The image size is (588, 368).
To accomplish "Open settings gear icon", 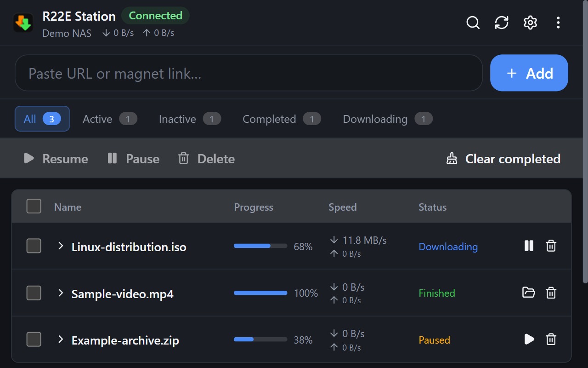I will tap(530, 23).
